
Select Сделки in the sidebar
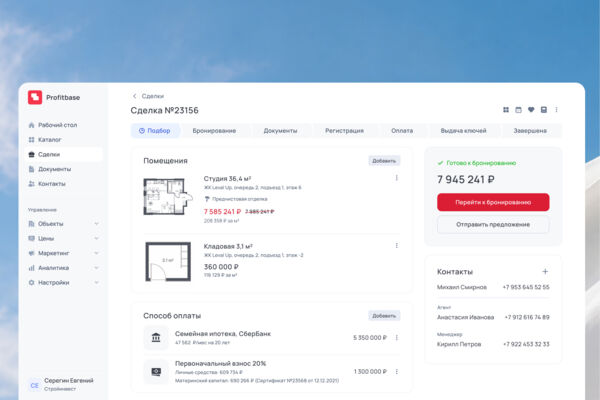click(65, 154)
